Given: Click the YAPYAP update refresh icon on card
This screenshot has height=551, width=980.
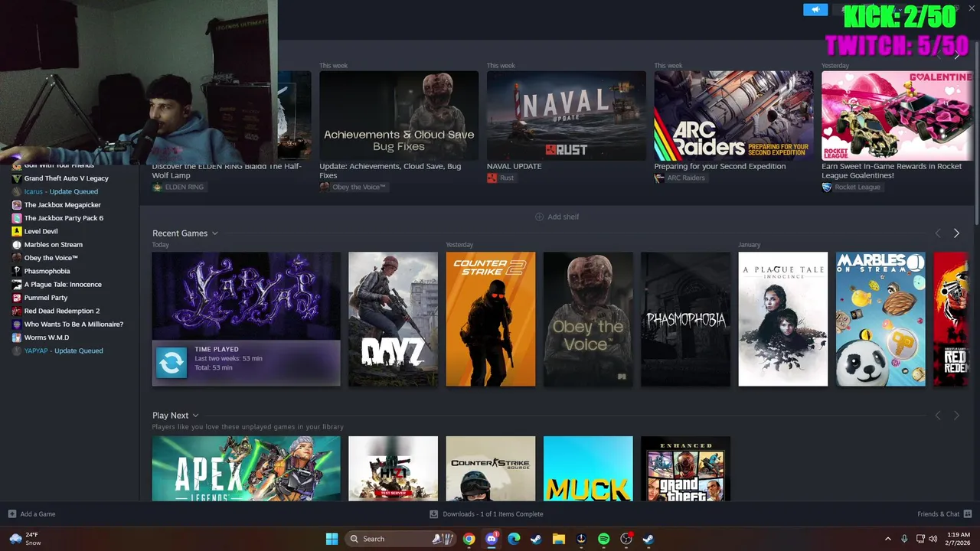Looking at the screenshot, I should (171, 363).
